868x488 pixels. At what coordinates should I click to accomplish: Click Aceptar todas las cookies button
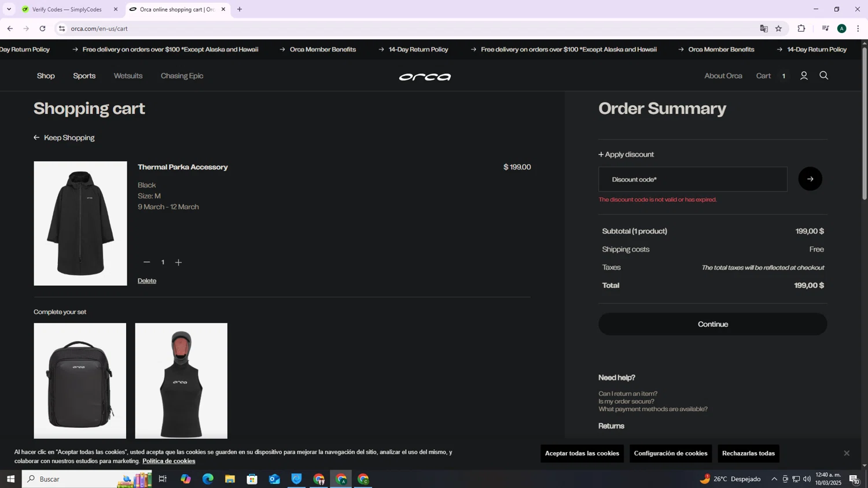(x=582, y=453)
